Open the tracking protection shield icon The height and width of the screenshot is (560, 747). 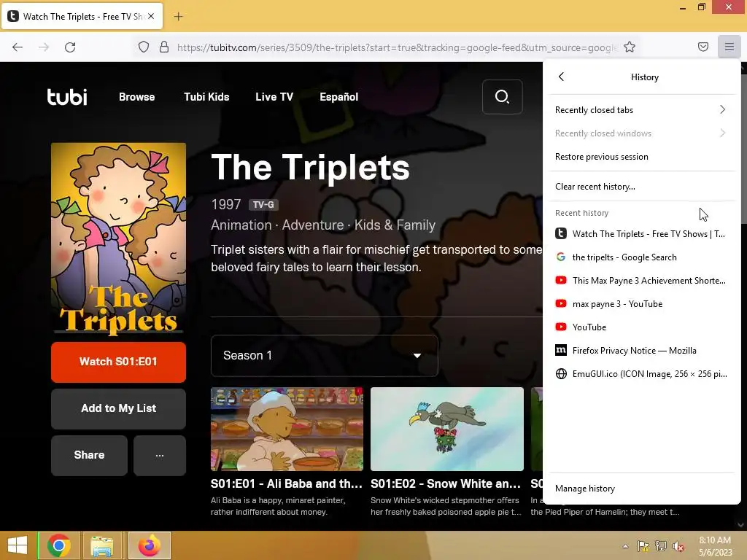pyautogui.click(x=144, y=47)
